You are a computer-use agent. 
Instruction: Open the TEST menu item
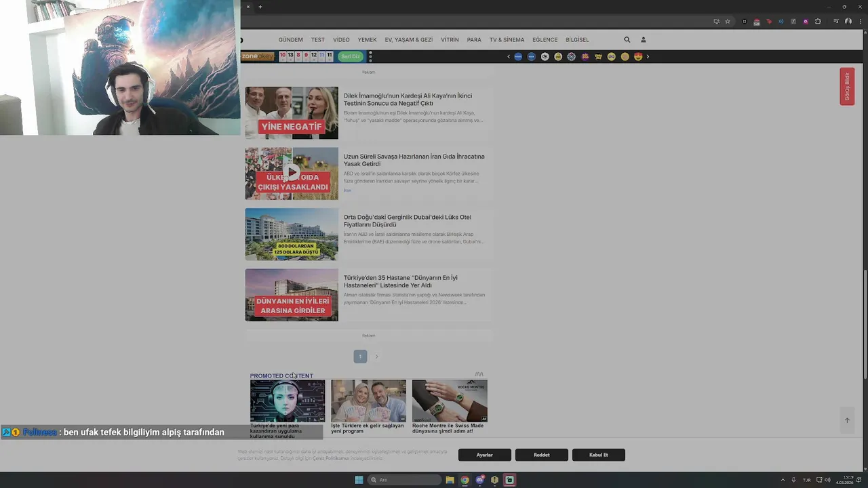pos(318,40)
